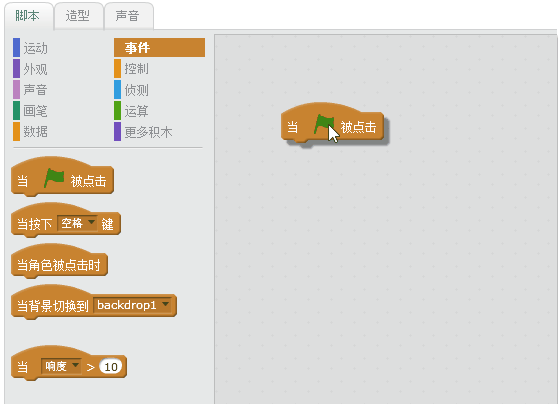The width and height of the screenshot is (558, 404).
Task: Click the 当背景切换到 block label
Action: click(x=53, y=306)
